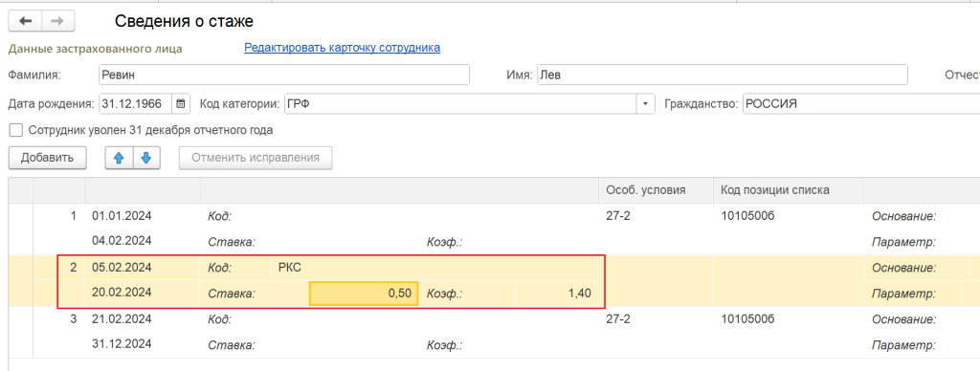Move row down with blue arrow
This screenshot has width=980, height=371.
click(x=146, y=158)
